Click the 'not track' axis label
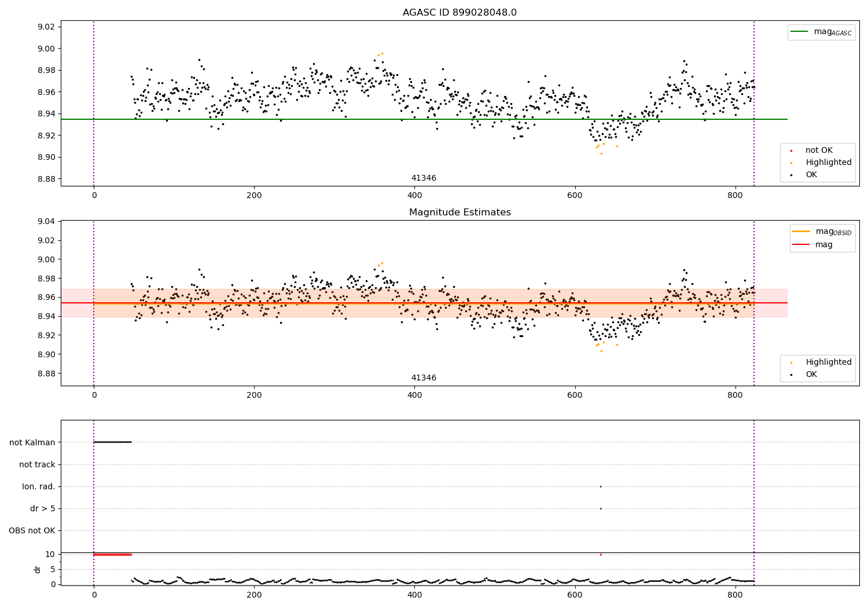 pyautogui.click(x=37, y=464)
